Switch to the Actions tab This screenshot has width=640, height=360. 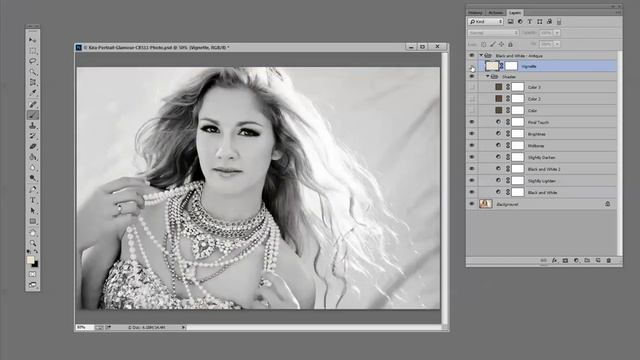tap(496, 13)
